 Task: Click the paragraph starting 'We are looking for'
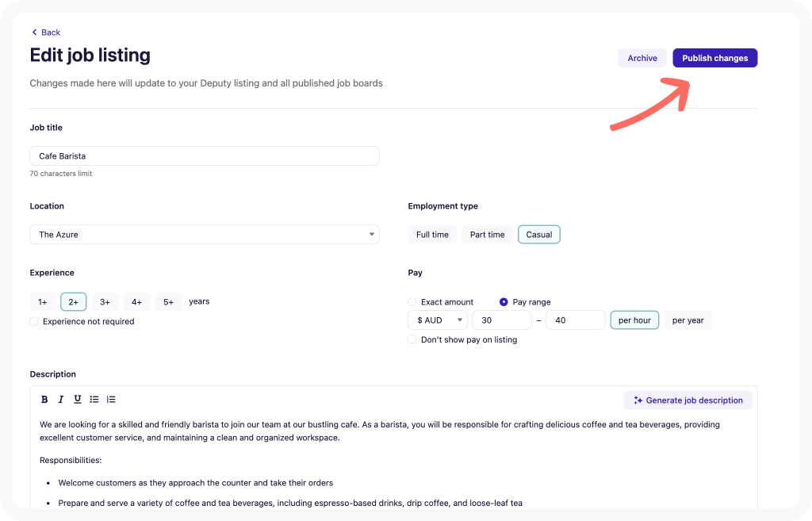coord(380,431)
